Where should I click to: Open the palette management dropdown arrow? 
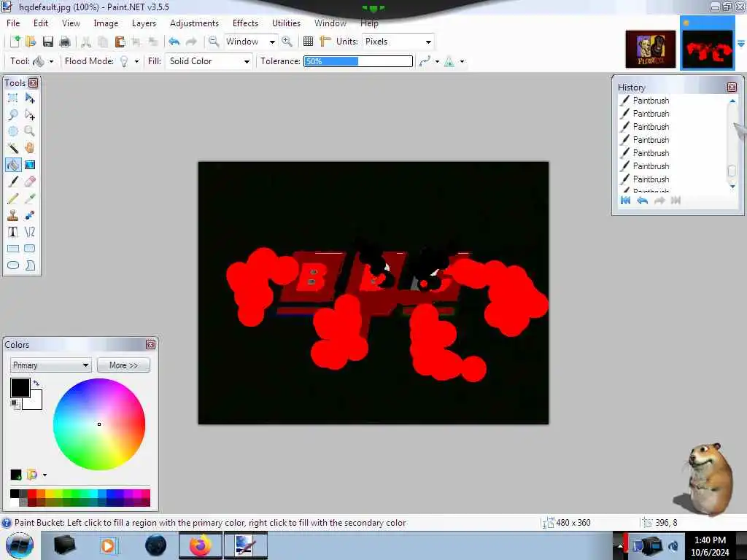[x=44, y=475]
